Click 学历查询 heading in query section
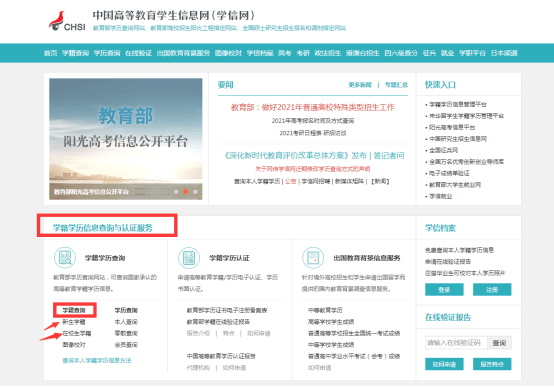 point(126,310)
